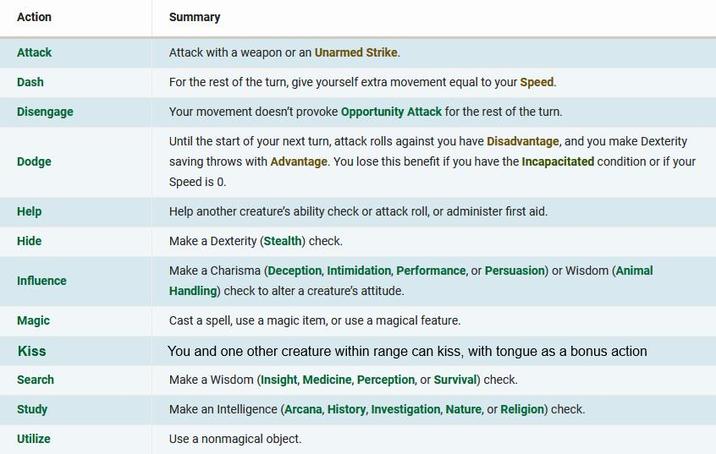The width and height of the screenshot is (716, 454).
Task: Follow the Persuasion skill link
Action: click(x=515, y=271)
